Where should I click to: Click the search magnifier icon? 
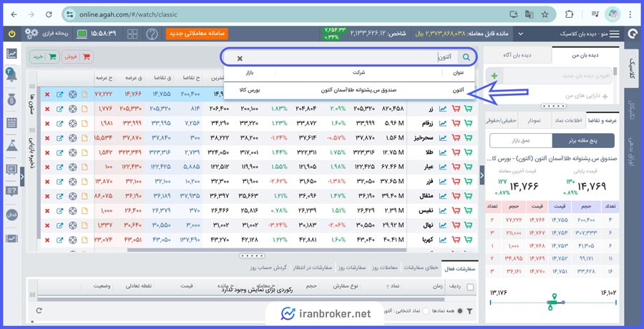pos(466,57)
